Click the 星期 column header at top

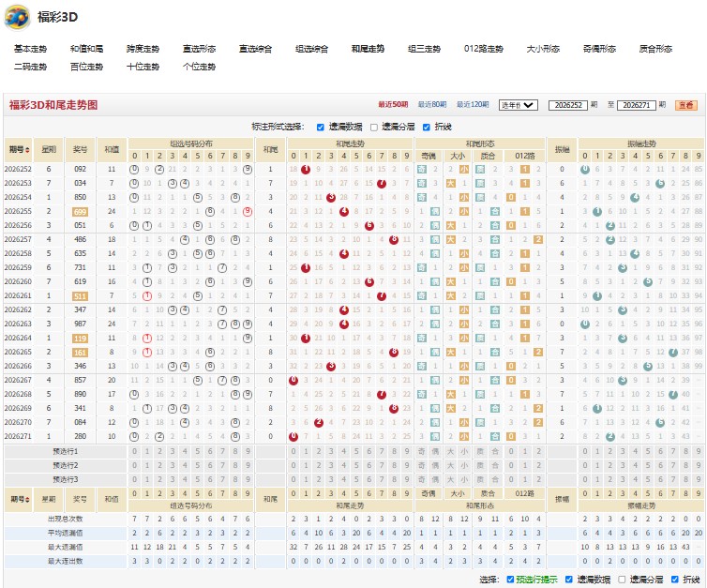(49, 150)
